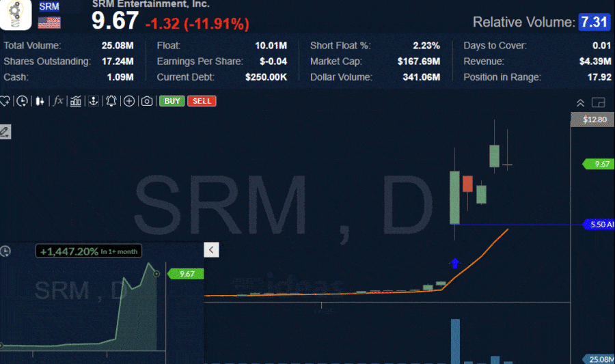Click the Market Cap value $167.69M
615x364 pixels.
pyautogui.click(x=418, y=61)
